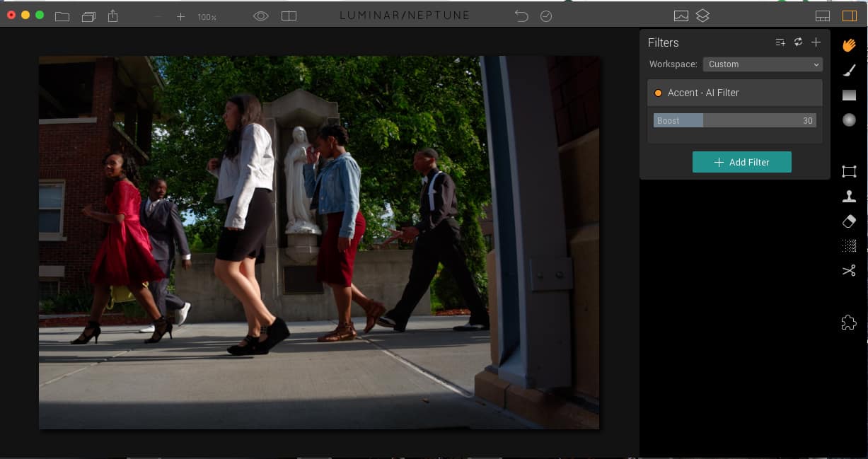Toggle the Accent - AI Filter orange dot
868x459 pixels.
coord(658,93)
